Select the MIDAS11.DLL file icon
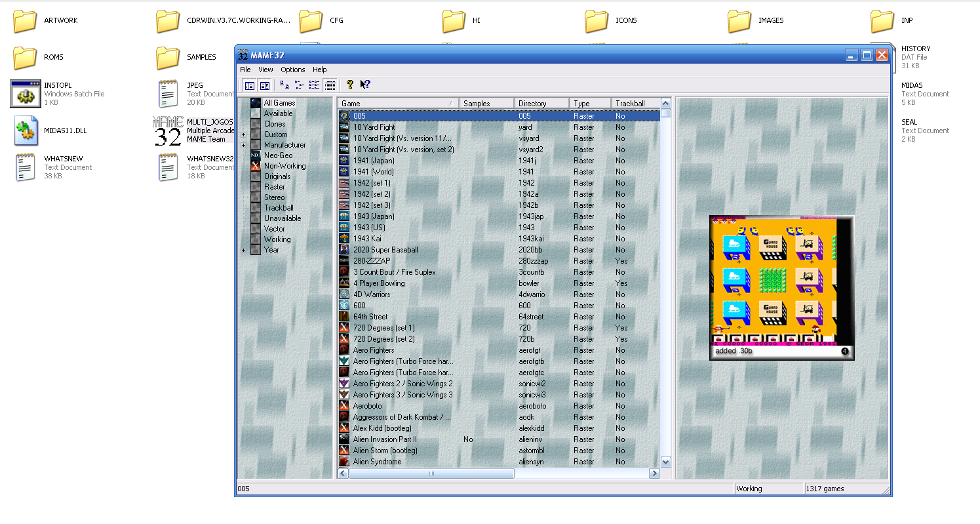This screenshot has width=980, height=524. click(26, 131)
